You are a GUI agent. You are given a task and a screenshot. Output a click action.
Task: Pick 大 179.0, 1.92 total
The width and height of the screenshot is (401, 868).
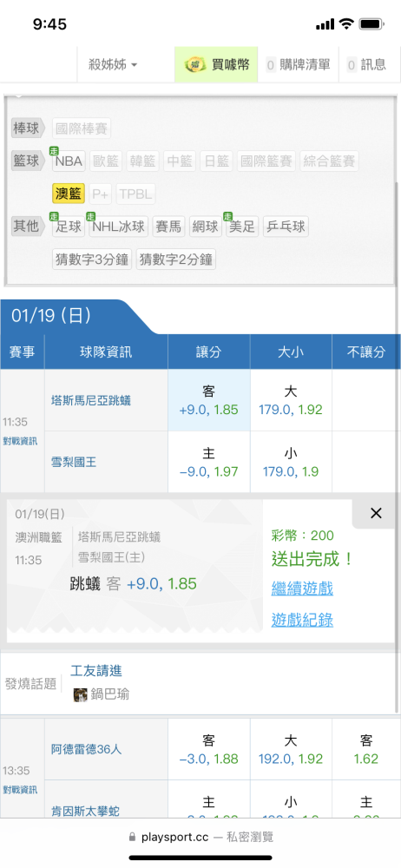[291, 400]
